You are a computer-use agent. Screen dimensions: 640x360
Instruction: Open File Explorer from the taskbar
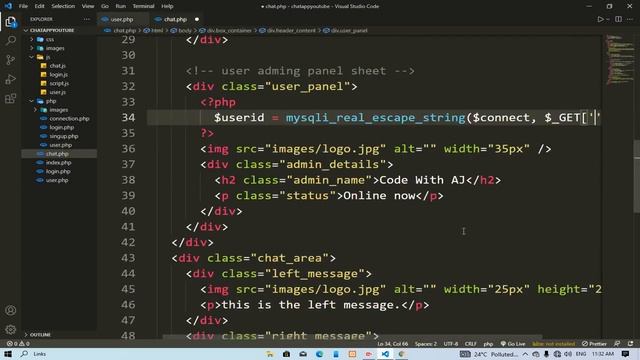270,354
